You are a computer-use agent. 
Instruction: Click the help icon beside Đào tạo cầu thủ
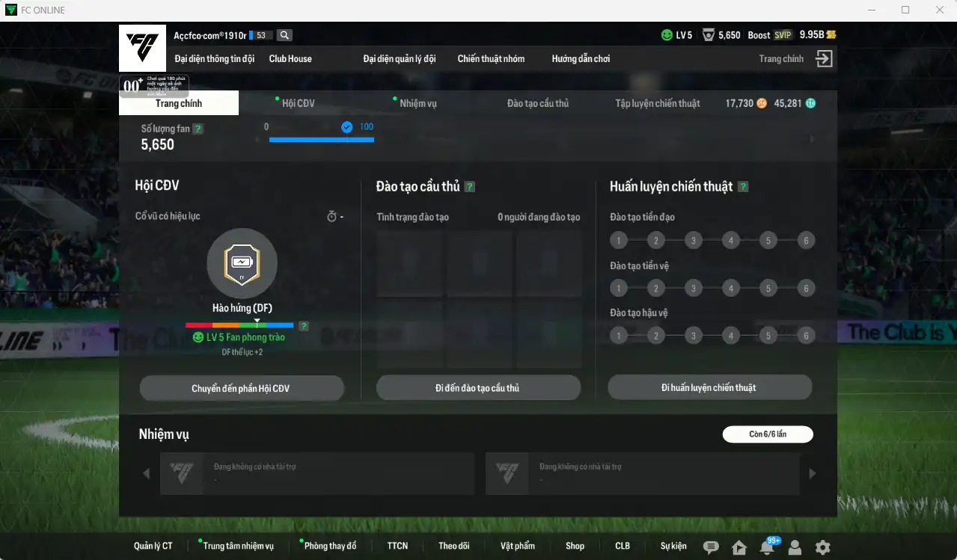pyautogui.click(x=469, y=187)
